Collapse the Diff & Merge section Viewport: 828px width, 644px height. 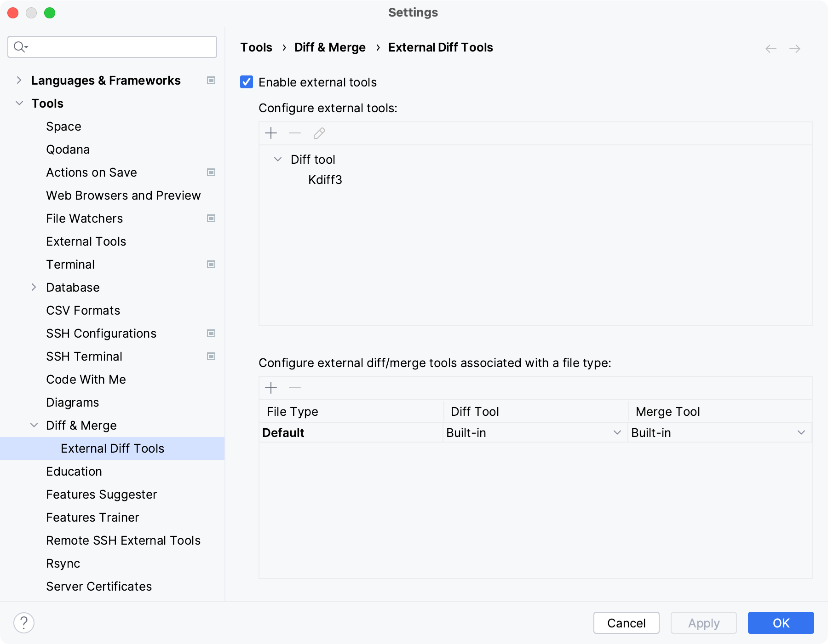pyautogui.click(x=34, y=425)
